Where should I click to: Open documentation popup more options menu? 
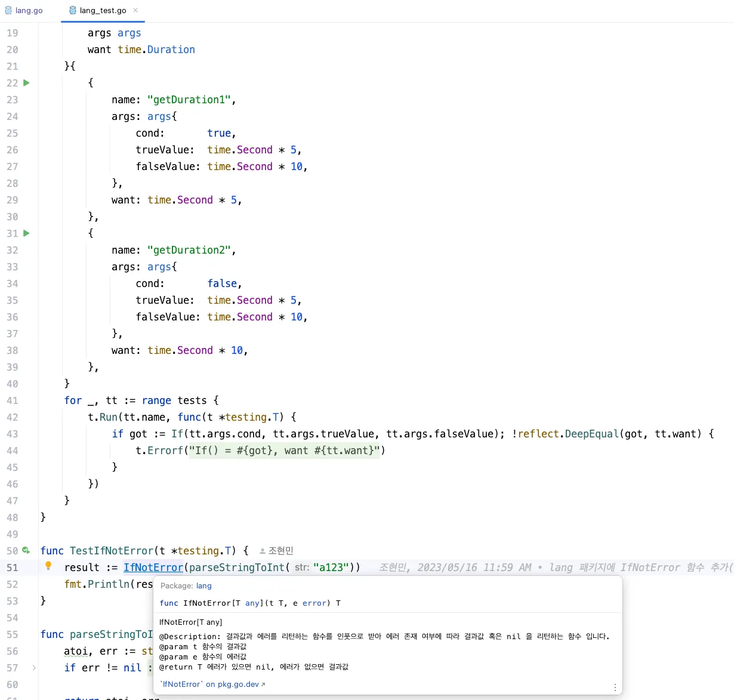tap(615, 687)
